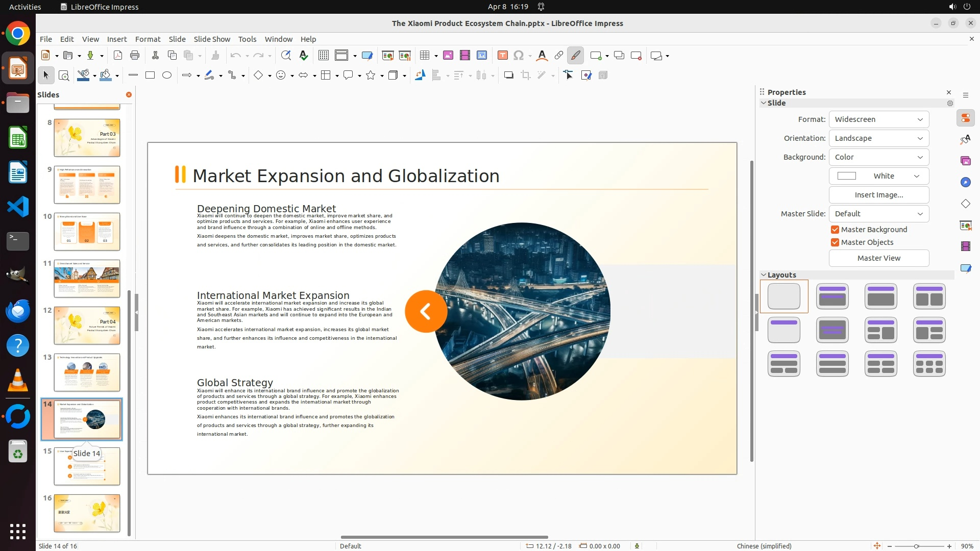Open the White background color swatch

point(878,176)
